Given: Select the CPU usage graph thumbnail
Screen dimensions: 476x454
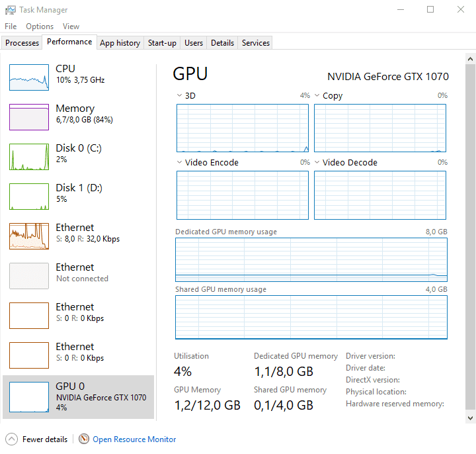Looking at the screenshot, I should click(x=29, y=77).
